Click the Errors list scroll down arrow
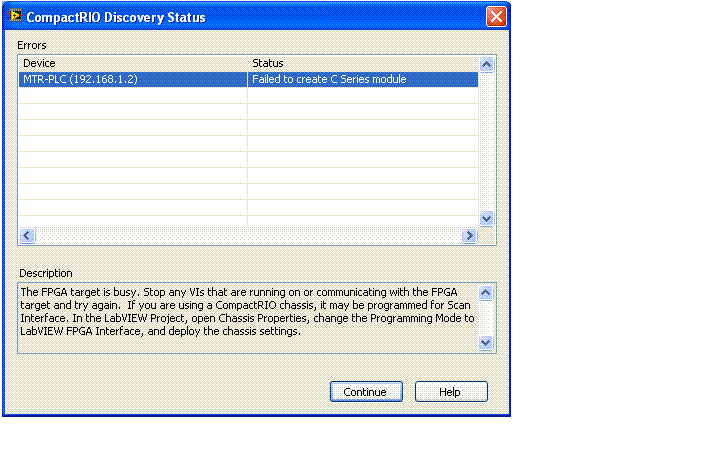 486,219
